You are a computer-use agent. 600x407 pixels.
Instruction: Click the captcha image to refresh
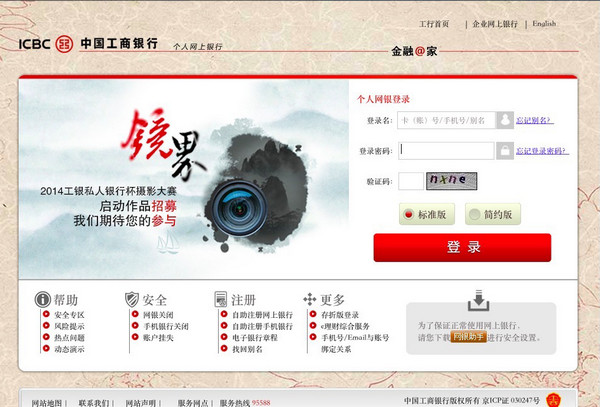pos(452,181)
